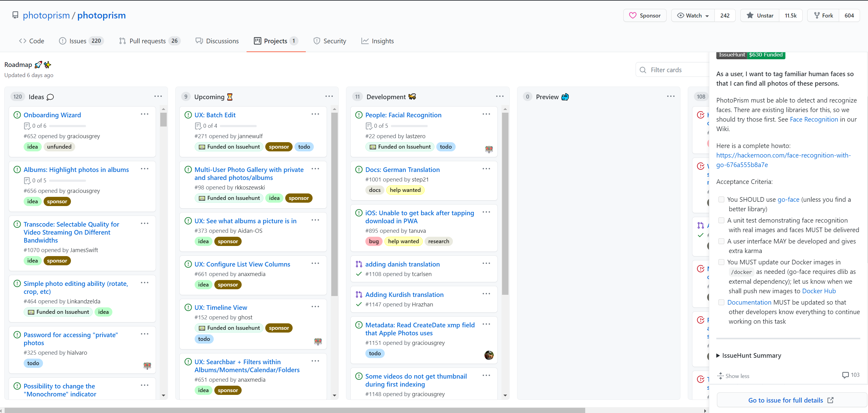Click Go to issue for full details
The image size is (868, 413).
[x=785, y=400]
